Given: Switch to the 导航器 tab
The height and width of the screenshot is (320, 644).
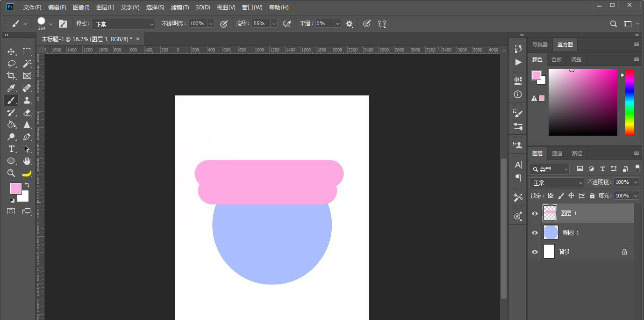Looking at the screenshot, I should tap(540, 44).
